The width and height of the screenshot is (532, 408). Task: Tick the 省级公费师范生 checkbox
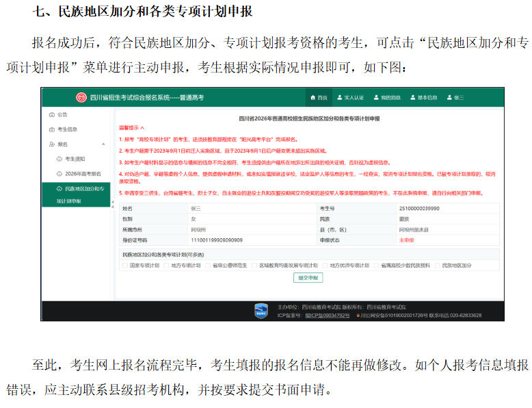(208, 265)
